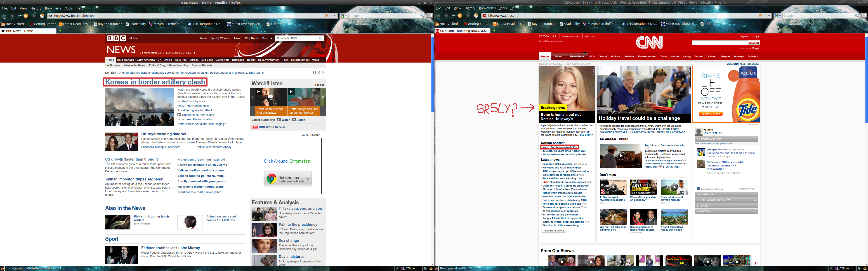Viewport: 868px width, 271px height.
Task: Click the Forward arrow in the CNN Firefox window
Action: pyautogui.click(x=446, y=16)
